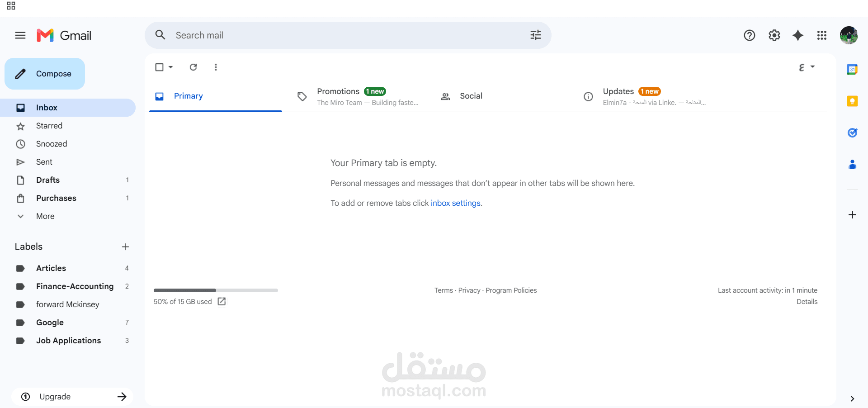The image size is (868, 408).
Task: Open the Starred folder
Action: 68,126
